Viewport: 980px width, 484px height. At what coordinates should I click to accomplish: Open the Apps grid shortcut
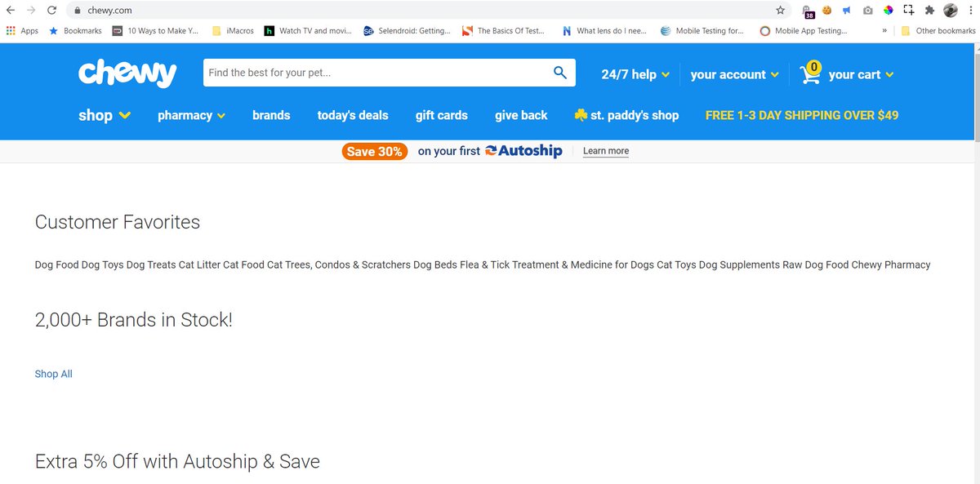pyautogui.click(x=22, y=31)
